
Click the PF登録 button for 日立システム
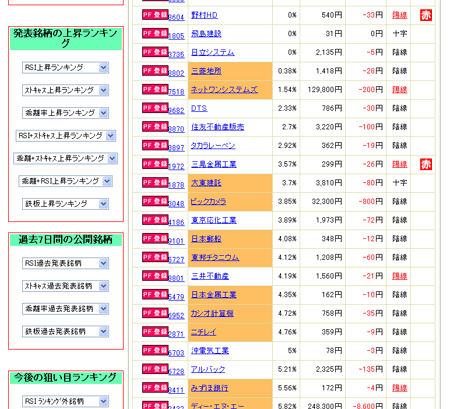[x=155, y=52]
